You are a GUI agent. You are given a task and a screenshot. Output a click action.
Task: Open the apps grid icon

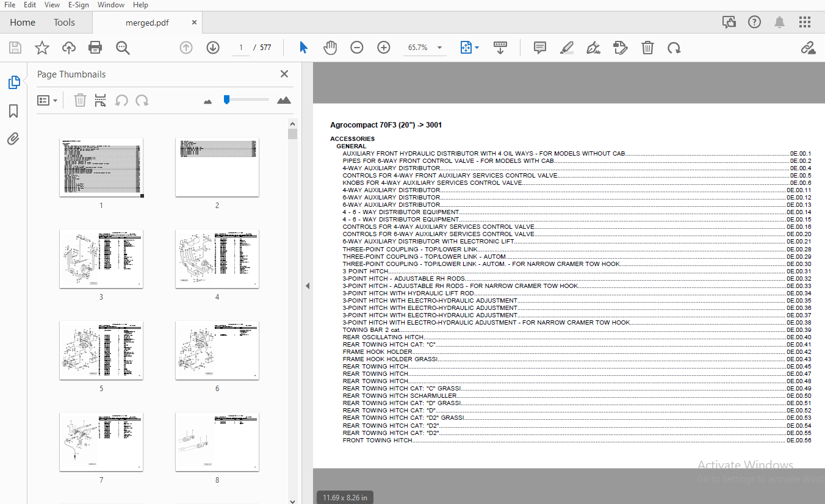click(x=805, y=22)
